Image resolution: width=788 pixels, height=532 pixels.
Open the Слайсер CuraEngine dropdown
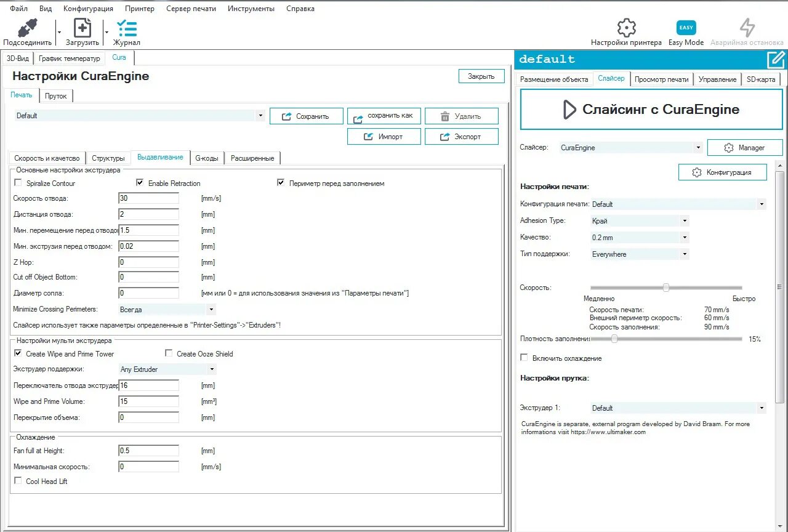(631, 148)
